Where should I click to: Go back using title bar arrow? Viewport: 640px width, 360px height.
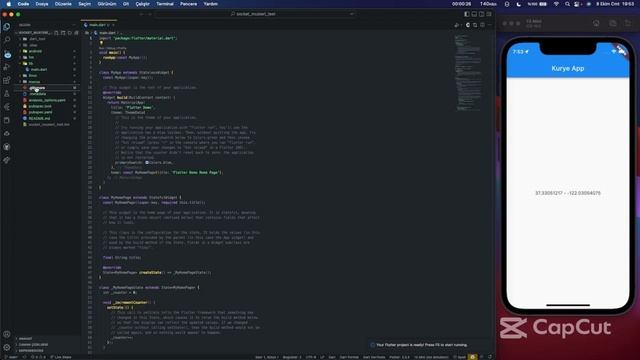tap(142, 14)
